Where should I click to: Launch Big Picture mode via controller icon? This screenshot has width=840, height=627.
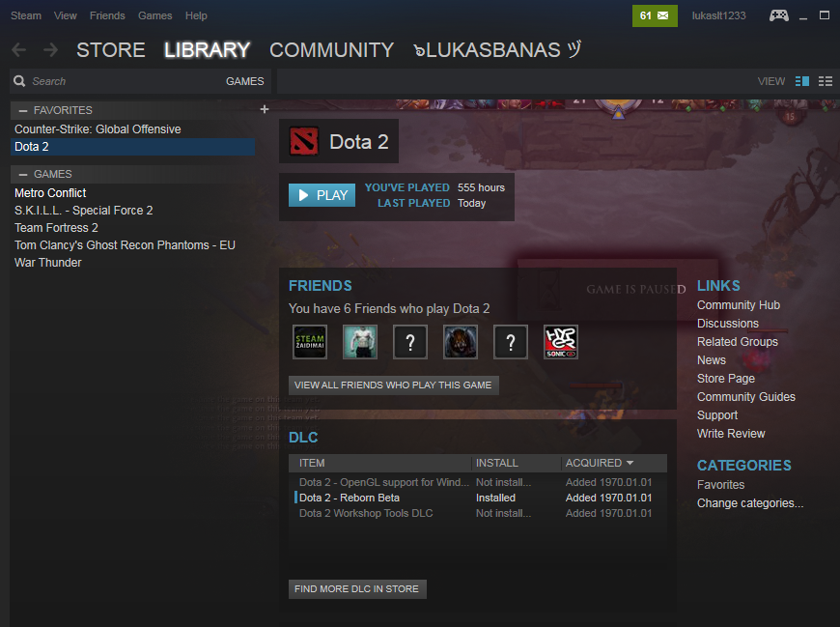[x=778, y=15]
